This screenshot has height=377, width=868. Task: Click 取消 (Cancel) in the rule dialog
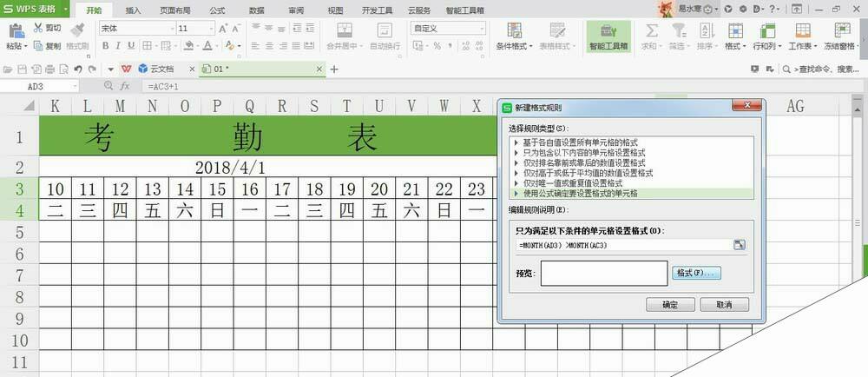click(724, 305)
